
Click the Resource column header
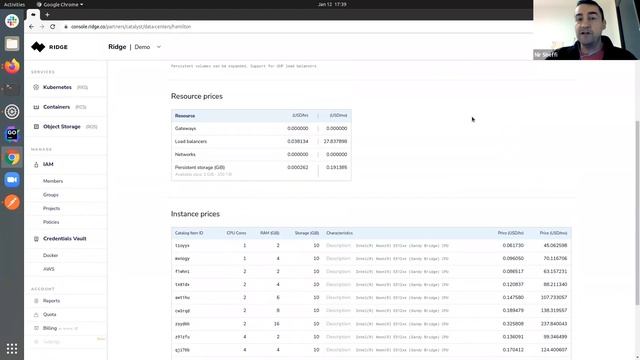click(x=185, y=116)
